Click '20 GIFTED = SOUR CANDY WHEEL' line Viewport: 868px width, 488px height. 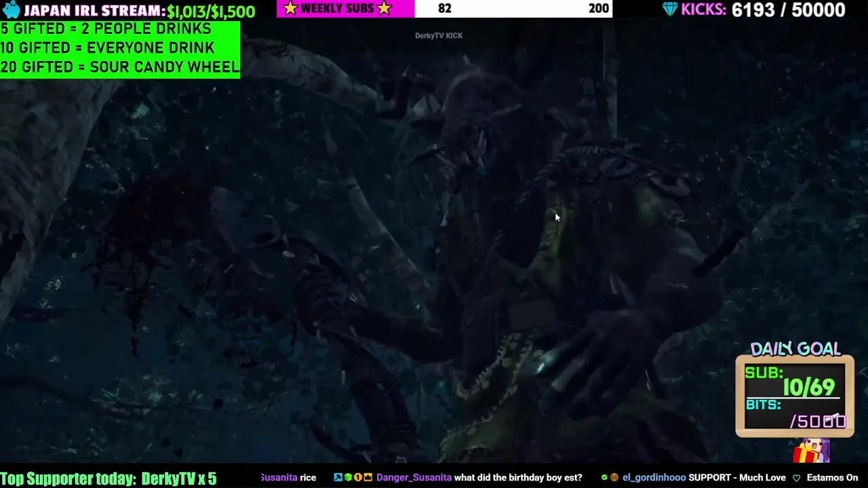click(119, 67)
